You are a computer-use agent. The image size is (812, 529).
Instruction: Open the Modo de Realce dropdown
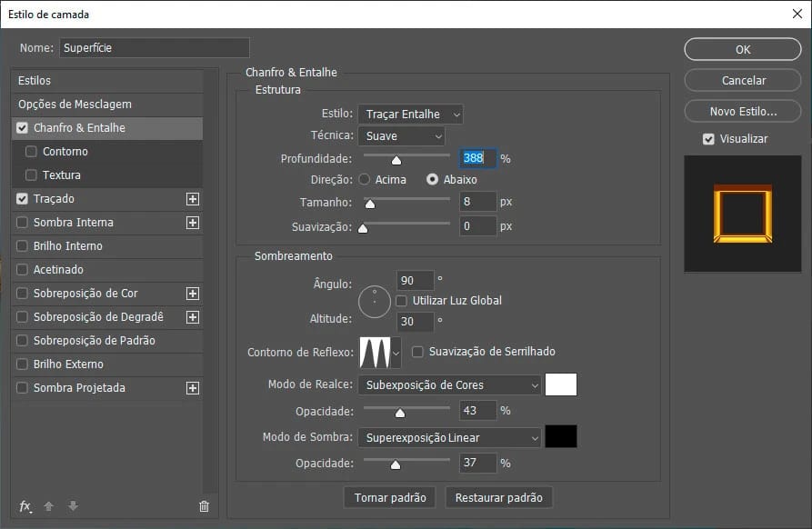(x=448, y=384)
